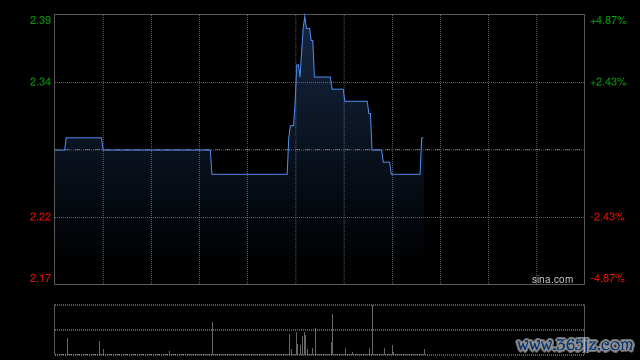Image resolution: width=640 pixels, height=360 pixels.
Task: Click the second-tallest volume bar
Action: tap(332, 334)
